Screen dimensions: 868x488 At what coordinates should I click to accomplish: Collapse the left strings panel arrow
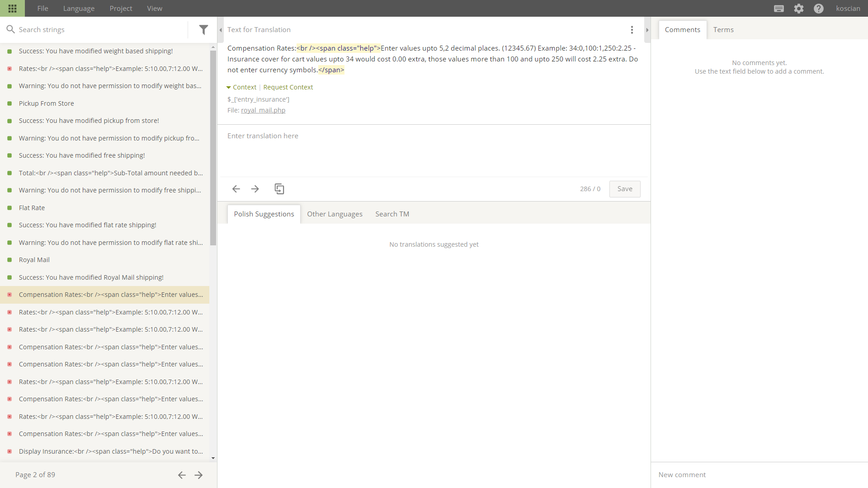click(x=221, y=30)
